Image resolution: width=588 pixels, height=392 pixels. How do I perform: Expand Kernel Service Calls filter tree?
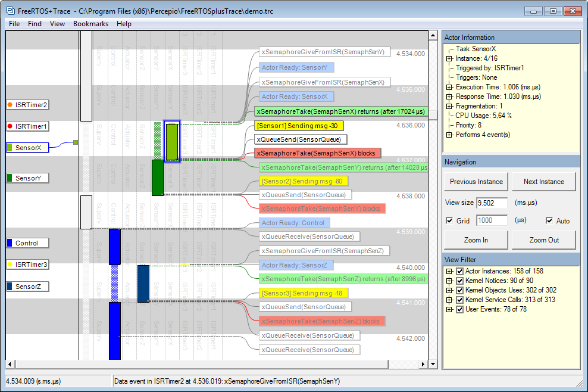[449, 300]
